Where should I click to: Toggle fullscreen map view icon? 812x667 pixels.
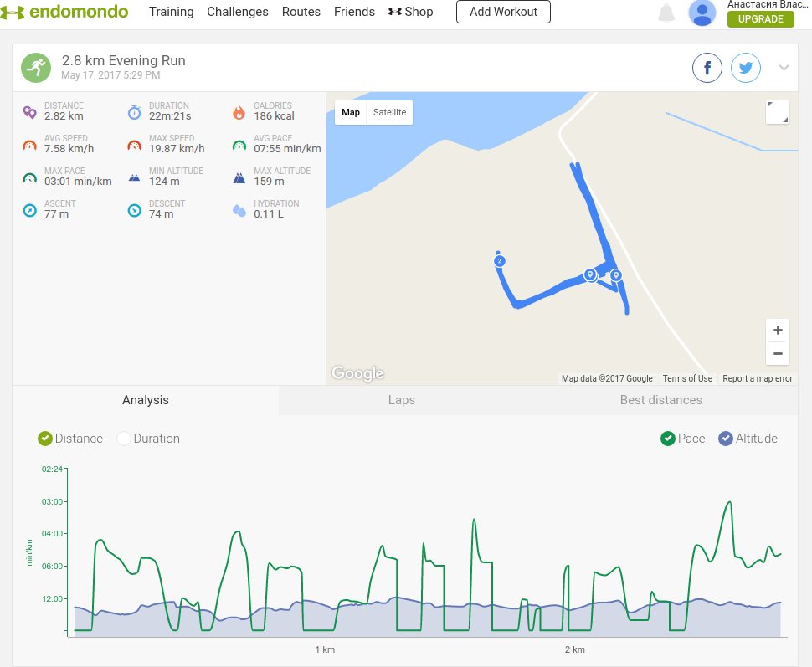tap(777, 112)
